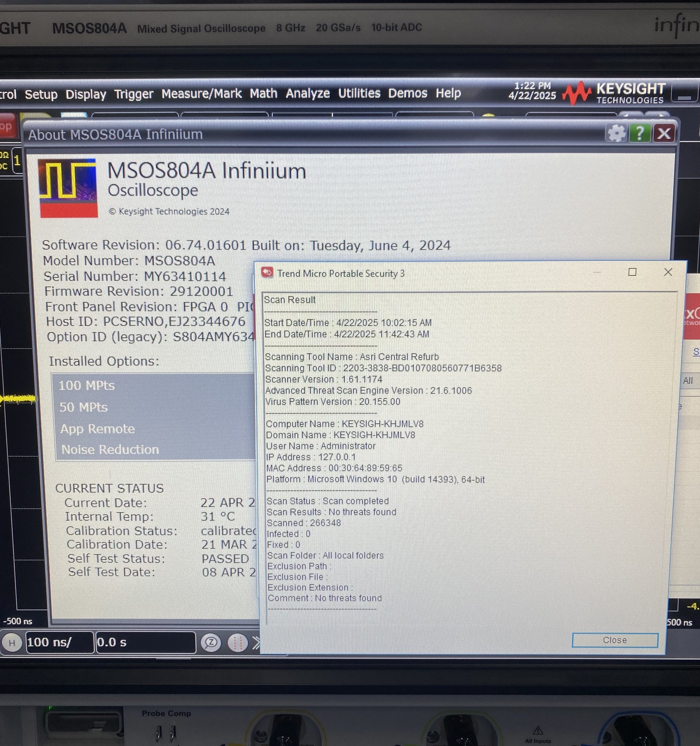Click the channel 1 yellow indicator
This screenshot has height=746, width=700.
pyautogui.click(x=17, y=161)
